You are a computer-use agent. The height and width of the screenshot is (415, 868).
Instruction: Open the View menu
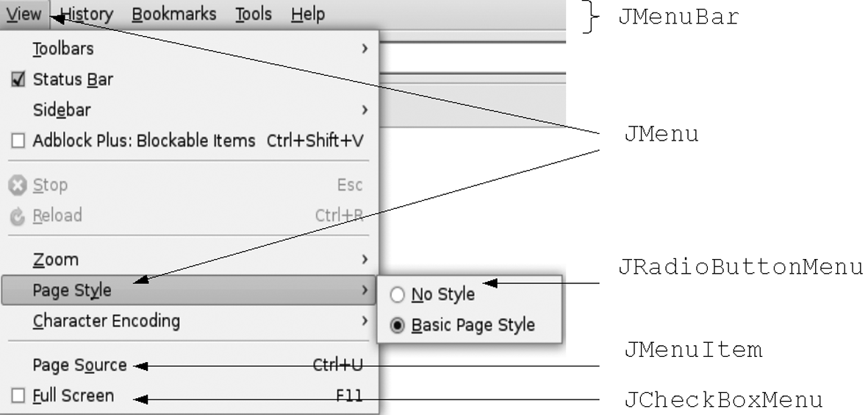point(24,14)
